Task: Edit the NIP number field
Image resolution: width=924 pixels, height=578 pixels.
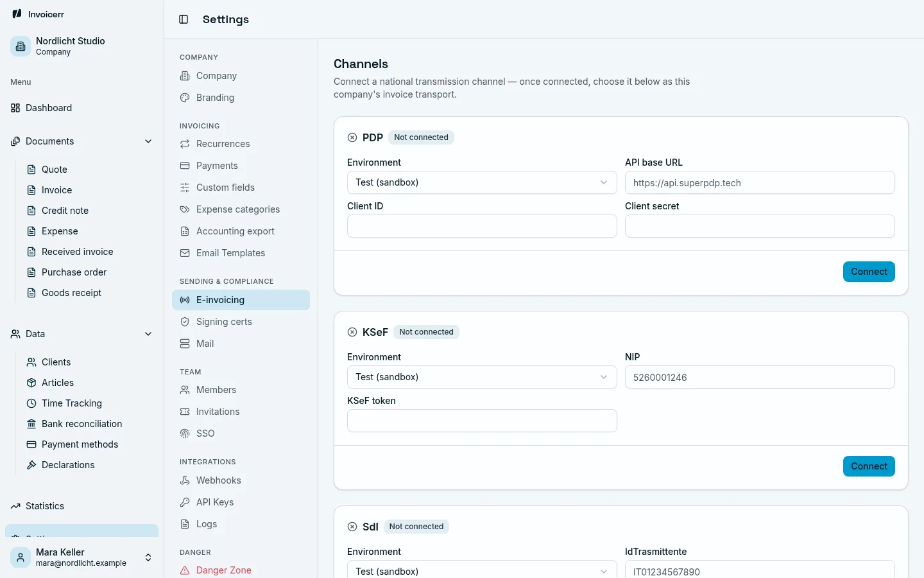Action: pos(760,377)
